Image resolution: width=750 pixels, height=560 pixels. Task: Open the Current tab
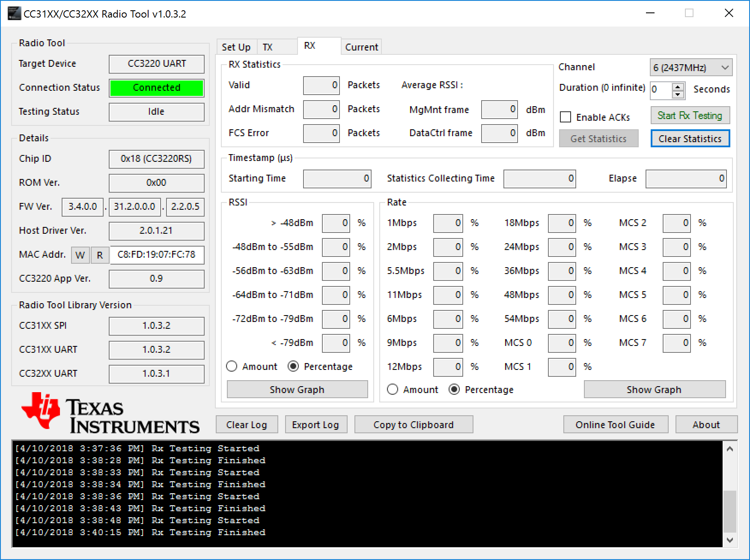(x=362, y=47)
